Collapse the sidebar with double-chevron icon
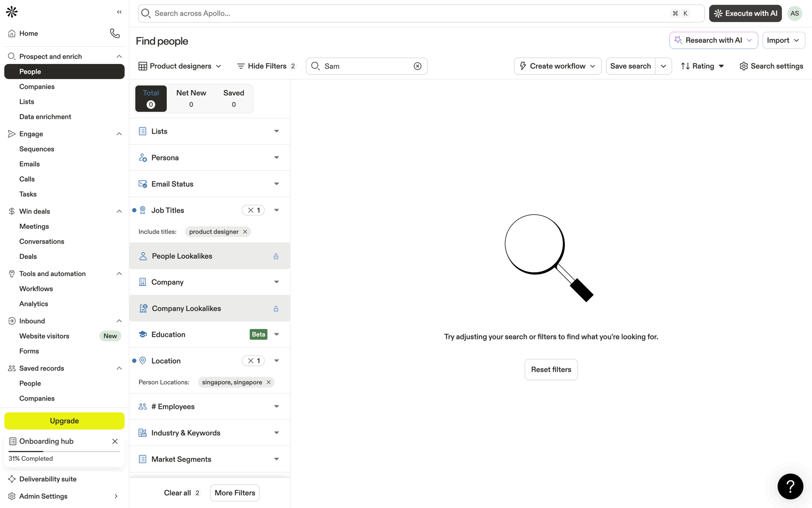The width and height of the screenshot is (812, 508). (x=119, y=12)
